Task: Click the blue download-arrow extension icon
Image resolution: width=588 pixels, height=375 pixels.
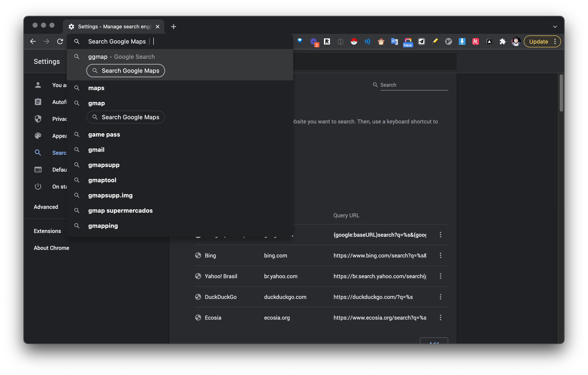Action: point(462,42)
